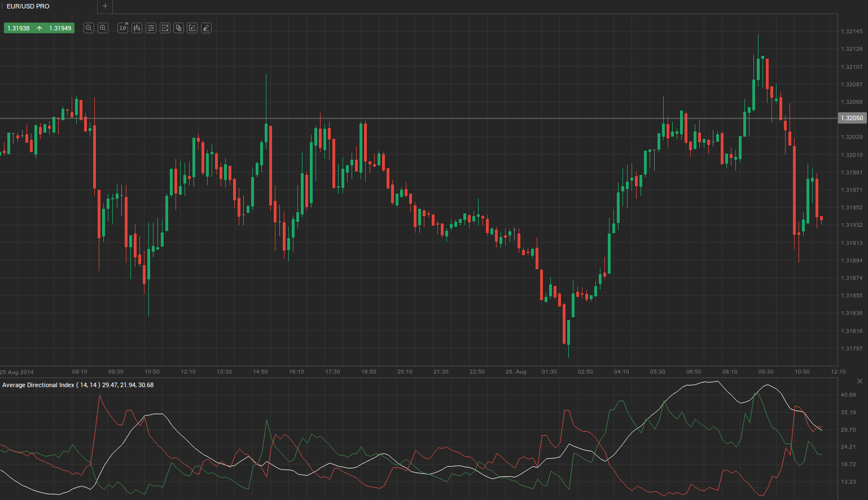Add a new chart tab with plus
The height and width of the screenshot is (500, 868).
tap(105, 6)
